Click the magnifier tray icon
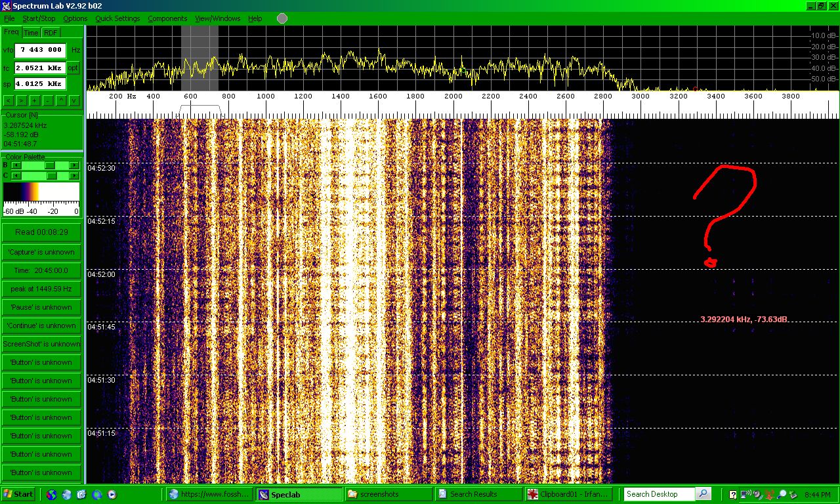840x504 pixels. pyautogui.click(x=782, y=494)
